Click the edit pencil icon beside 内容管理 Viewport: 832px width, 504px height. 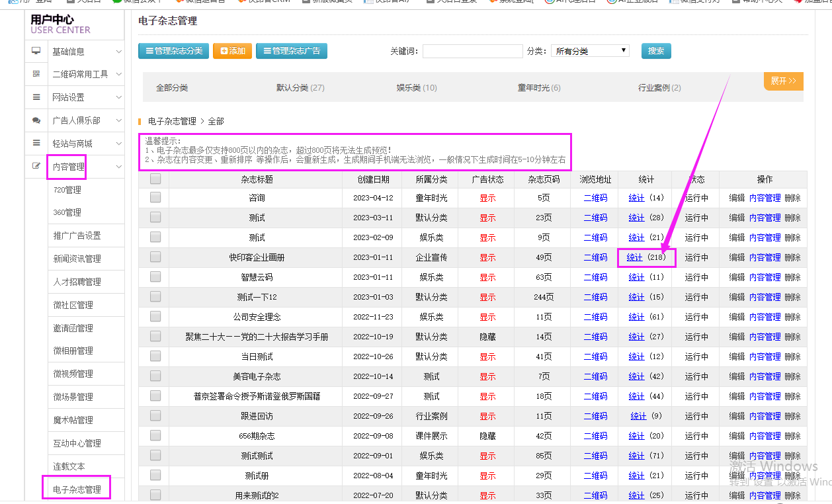[36, 166]
